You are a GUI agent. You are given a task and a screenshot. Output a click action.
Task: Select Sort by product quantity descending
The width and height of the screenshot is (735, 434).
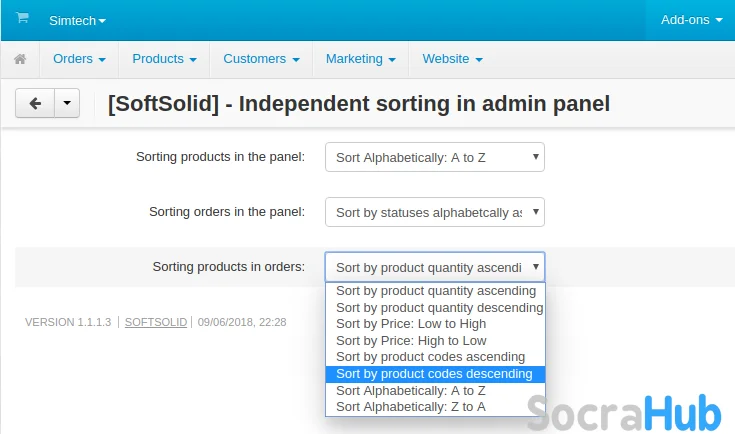pyautogui.click(x=439, y=308)
